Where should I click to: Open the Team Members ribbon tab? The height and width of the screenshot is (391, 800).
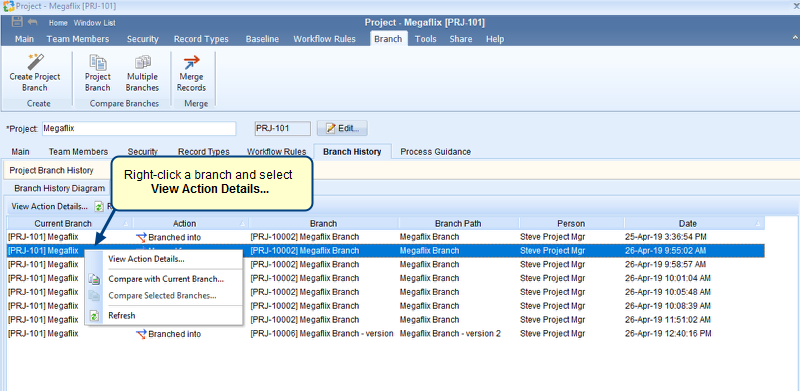point(78,39)
